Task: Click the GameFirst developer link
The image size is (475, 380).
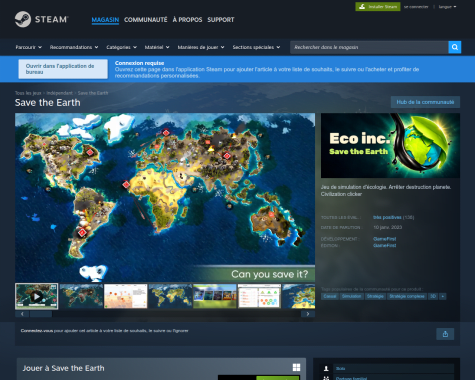Action: 385,239
